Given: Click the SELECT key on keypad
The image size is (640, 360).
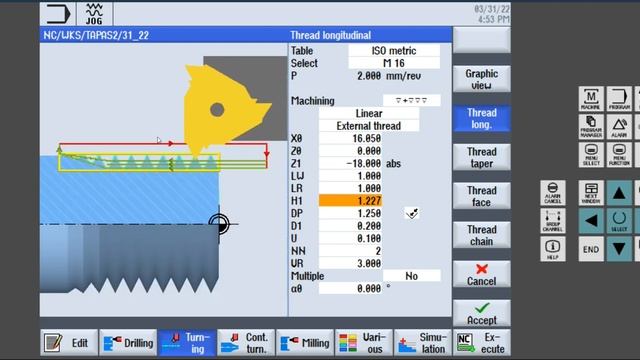Looking at the screenshot, I should 619,221.
